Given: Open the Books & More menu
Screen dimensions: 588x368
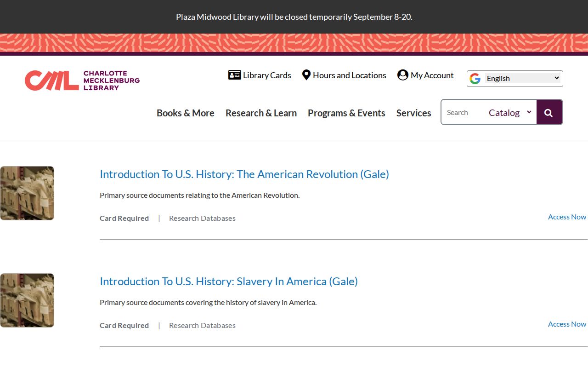Looking at the screenshot, I should coord(186,113).
